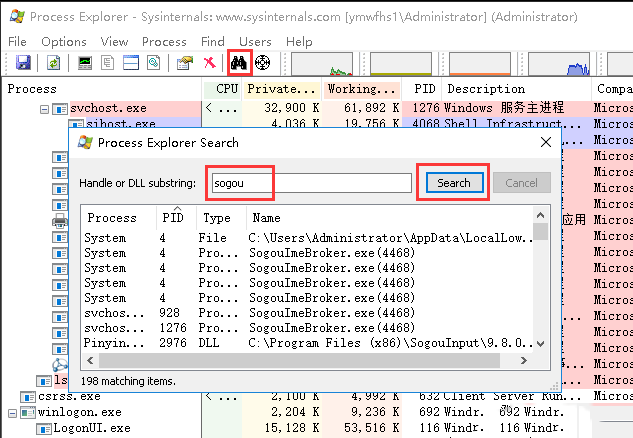
Task: Sort search results by Type column
Action: 221,218
